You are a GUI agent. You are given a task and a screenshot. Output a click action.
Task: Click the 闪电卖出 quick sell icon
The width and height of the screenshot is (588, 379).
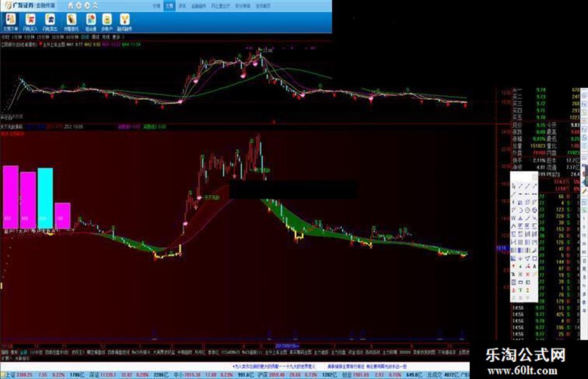50,22
